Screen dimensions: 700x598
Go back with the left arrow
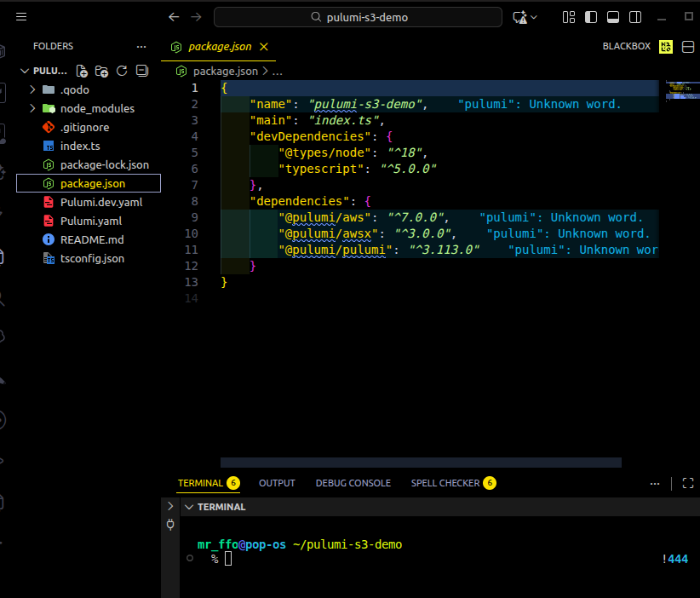pos(174,17)
